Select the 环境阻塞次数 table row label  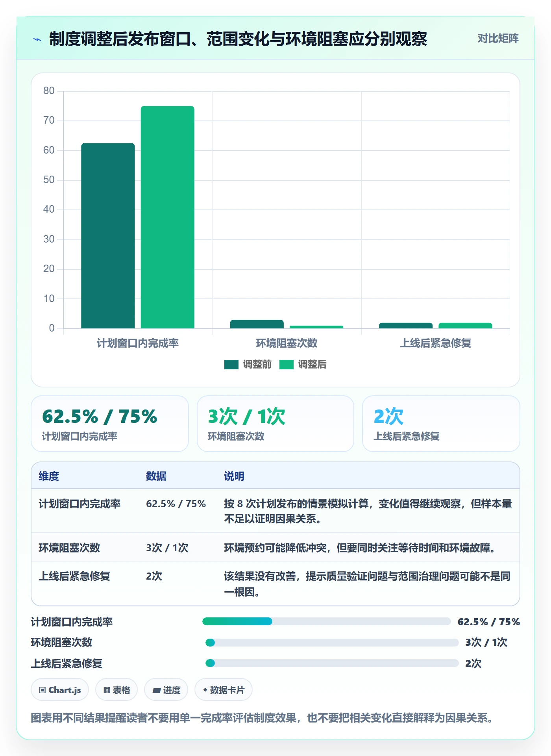pyautogui.click(x=69, y=548)
